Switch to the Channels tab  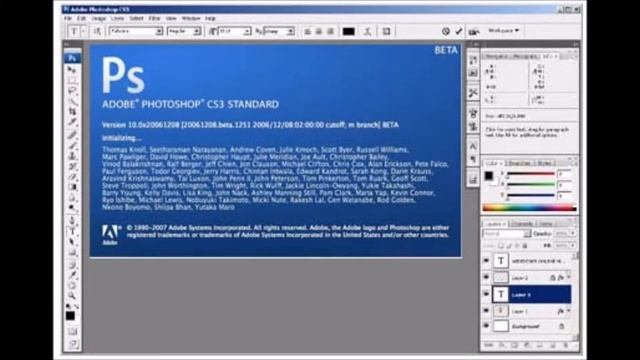[x=522, y=224]
